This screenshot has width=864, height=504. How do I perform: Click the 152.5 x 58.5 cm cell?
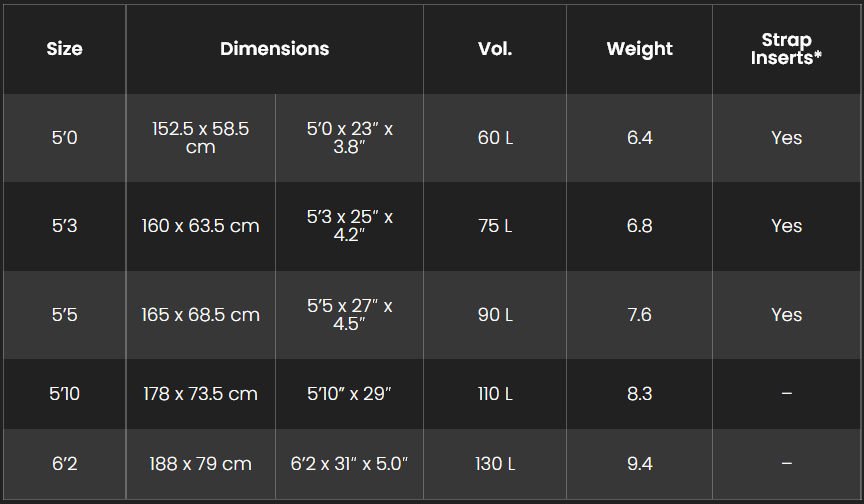click(x=201, y=138)
